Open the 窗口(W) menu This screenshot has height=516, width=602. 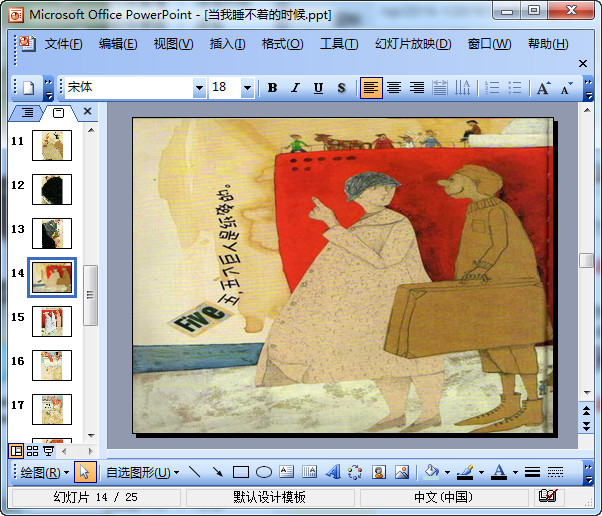coord(489,44)
